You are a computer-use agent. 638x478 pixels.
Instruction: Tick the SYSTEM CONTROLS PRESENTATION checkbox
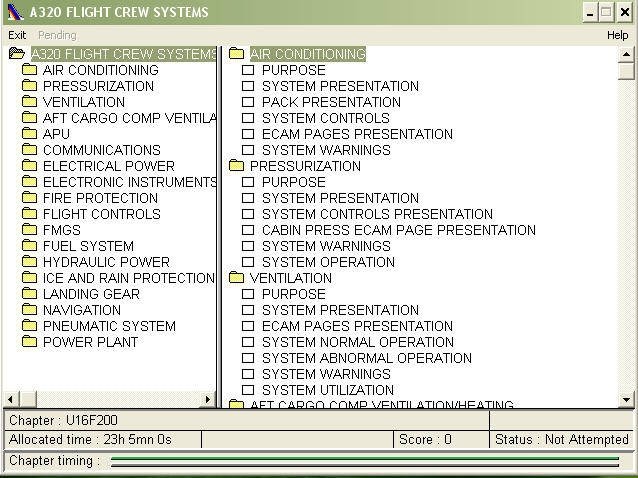pos(248,214)
